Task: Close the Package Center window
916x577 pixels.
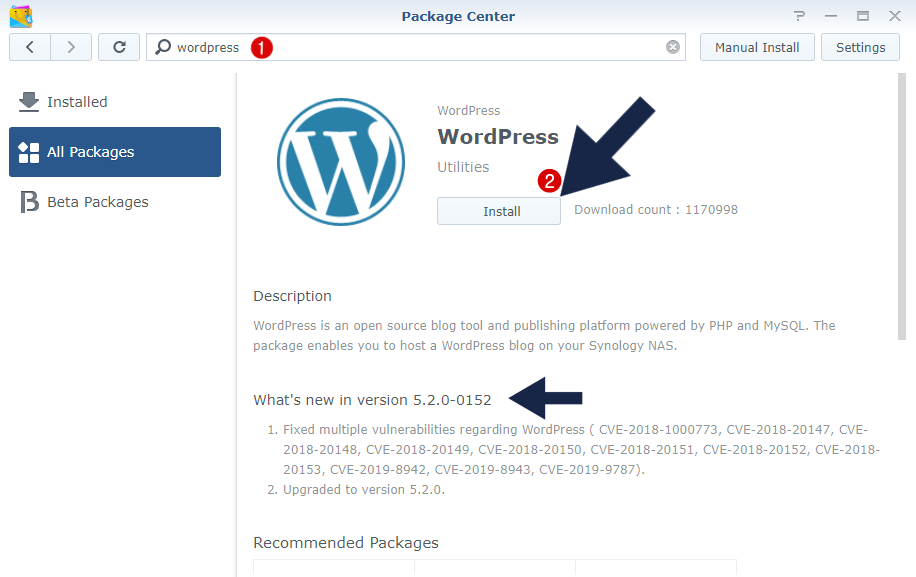Action: [895, 16]
